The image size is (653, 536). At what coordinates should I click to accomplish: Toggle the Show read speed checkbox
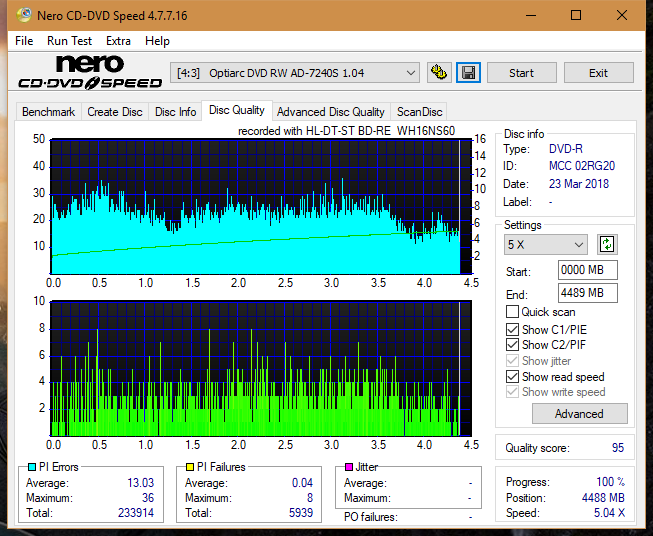(512, 376)
